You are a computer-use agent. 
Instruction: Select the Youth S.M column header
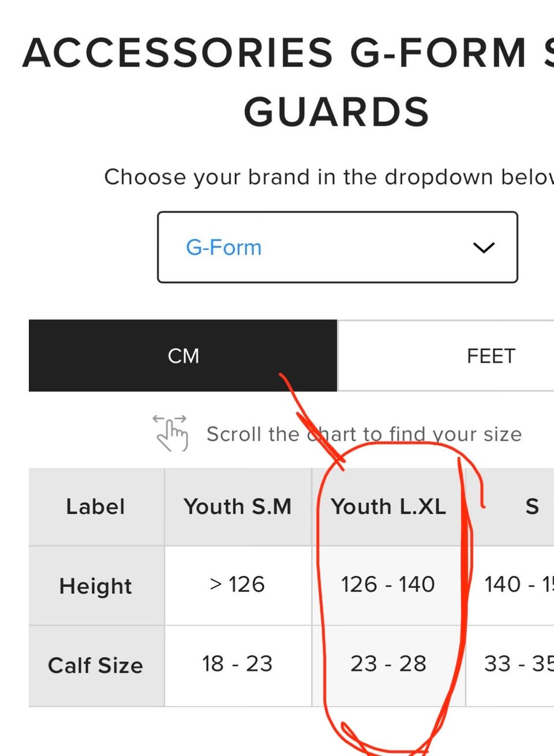click(238, 507)
